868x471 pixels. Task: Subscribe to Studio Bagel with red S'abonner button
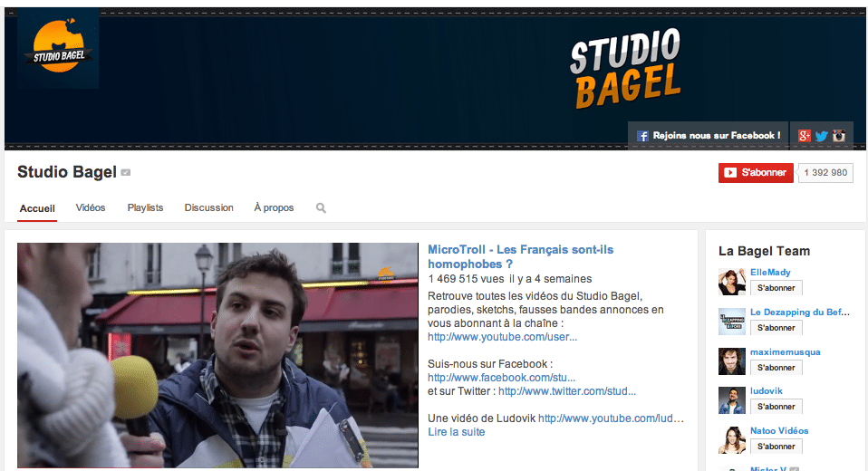756,173
